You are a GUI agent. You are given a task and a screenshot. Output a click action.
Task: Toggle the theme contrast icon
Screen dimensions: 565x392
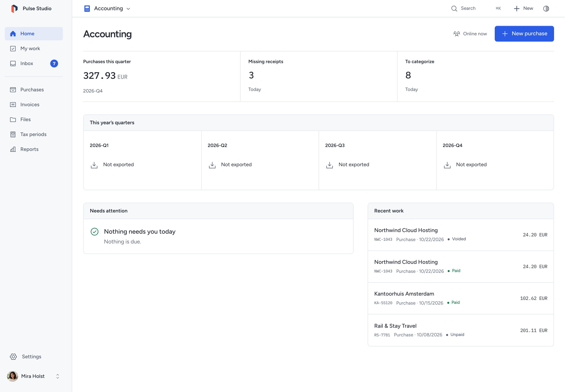[x=546, y=9]
